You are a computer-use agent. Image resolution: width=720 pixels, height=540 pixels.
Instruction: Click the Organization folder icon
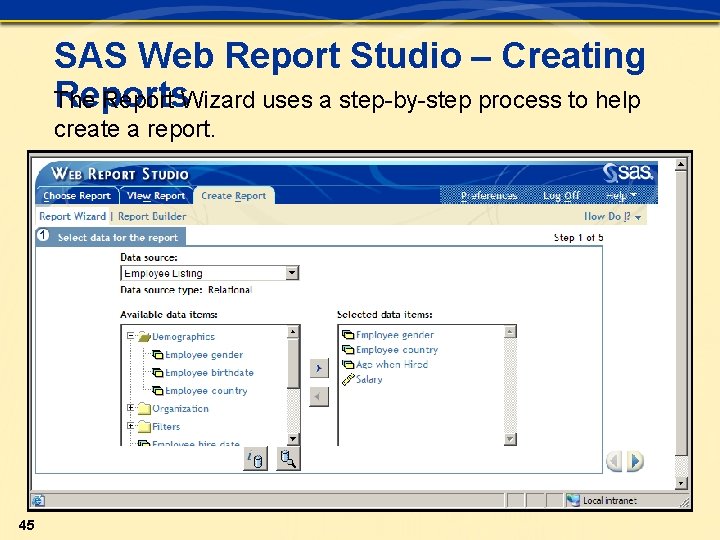point(144,408)
